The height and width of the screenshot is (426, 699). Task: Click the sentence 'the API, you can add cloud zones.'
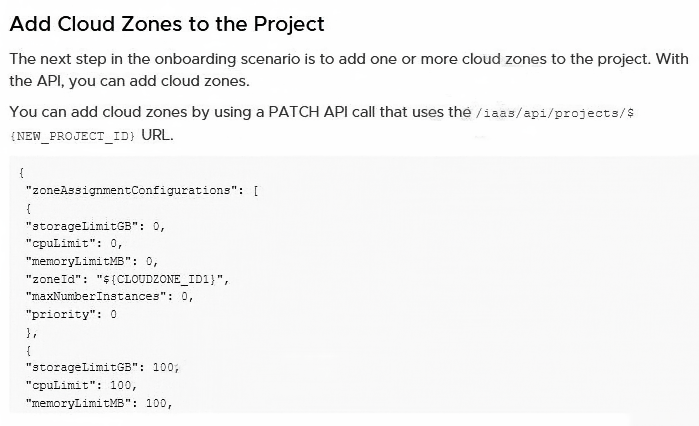point(129,81)
